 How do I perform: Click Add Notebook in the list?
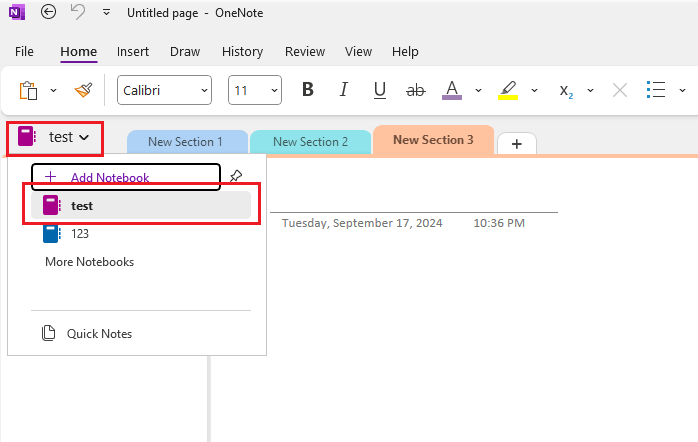coord(126,177)
